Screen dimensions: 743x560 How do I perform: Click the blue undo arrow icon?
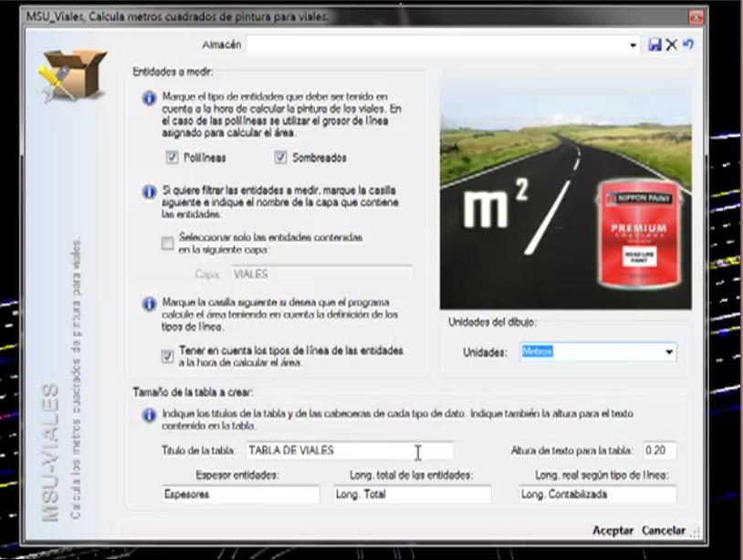click(x=688, y=45)
